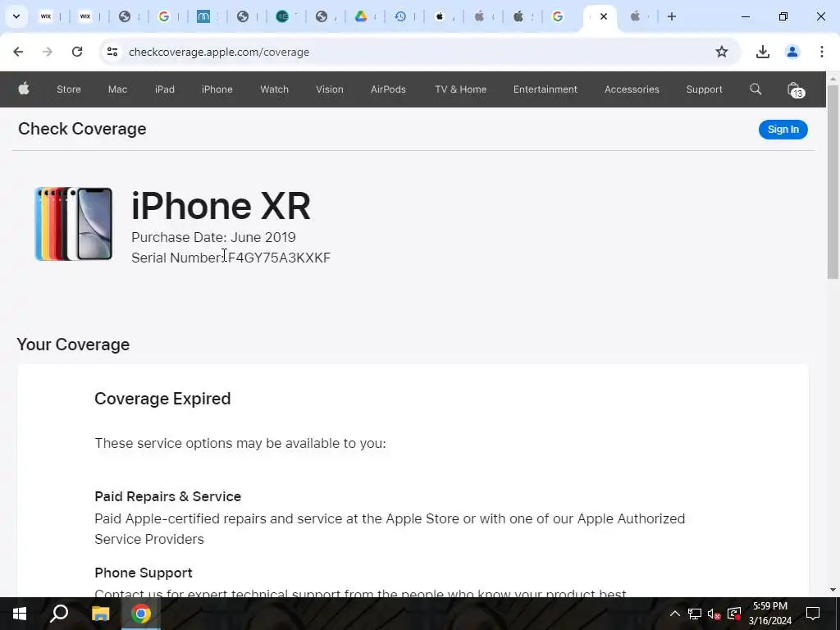Viewport: 840px width, 630px height.
Task: Click Purchase Date June 2019 text
Action: click(x=213, y=237)
